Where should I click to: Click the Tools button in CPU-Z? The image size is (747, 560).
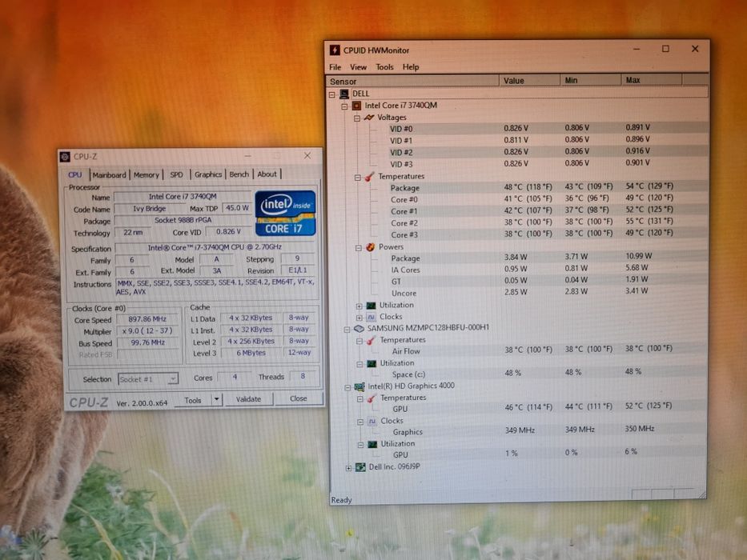pos(192,401)
